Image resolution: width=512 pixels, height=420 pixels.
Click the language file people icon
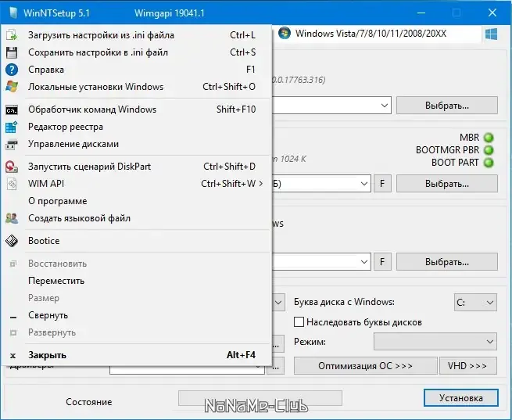pyautogui.click(x=12, y=218)
